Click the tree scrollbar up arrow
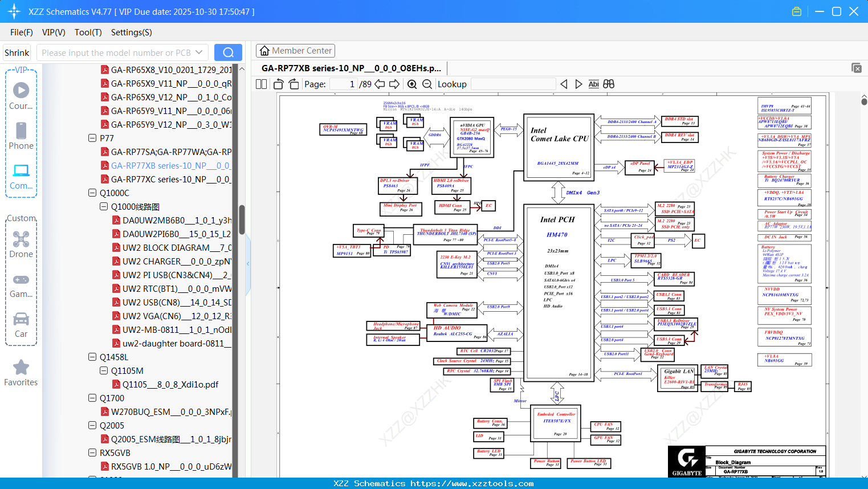 click(x=242, y=68)
